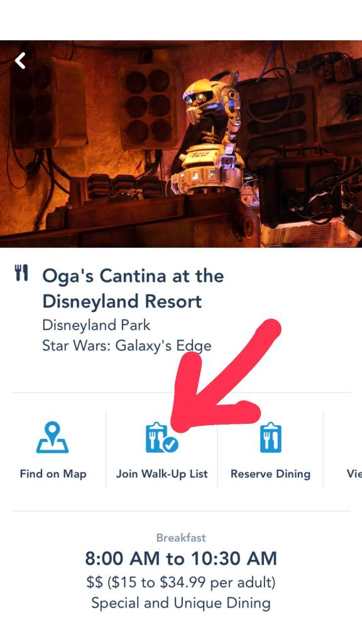Tap the fork and knife dining icon
The width and height of the screenshot is (362, 644).
21,273
